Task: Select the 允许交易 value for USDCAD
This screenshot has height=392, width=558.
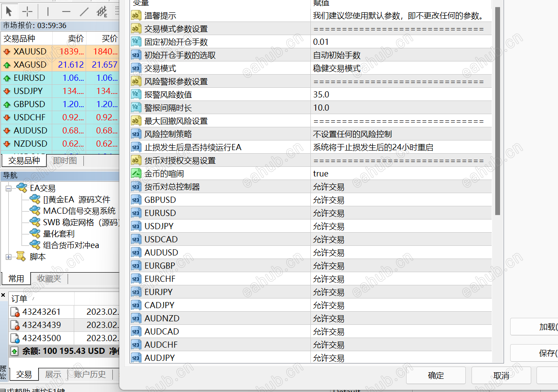Action: (401, 239)
